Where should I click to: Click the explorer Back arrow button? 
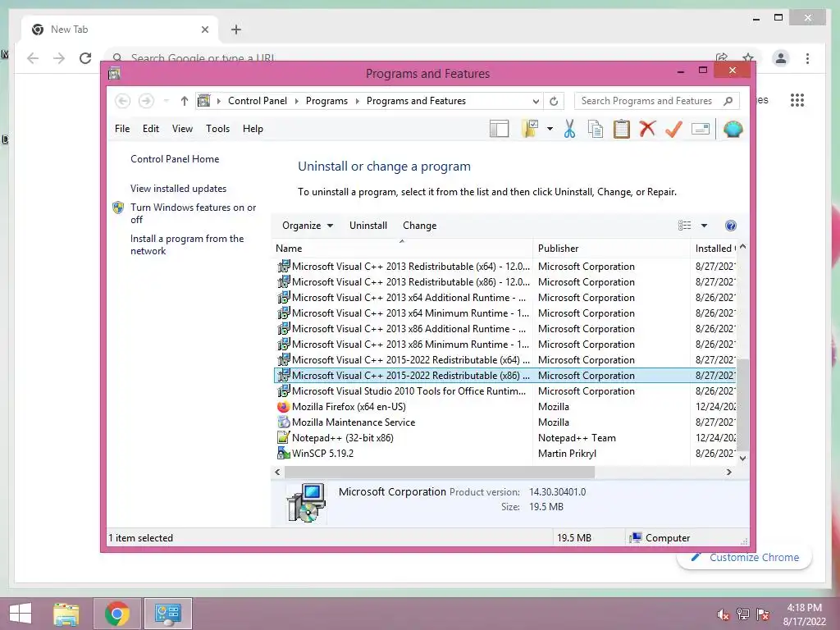click(x=123, y=101)
